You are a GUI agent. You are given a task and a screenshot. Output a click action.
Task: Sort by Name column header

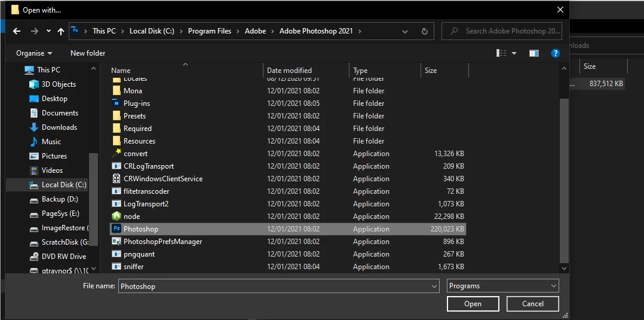click(120, 71)
